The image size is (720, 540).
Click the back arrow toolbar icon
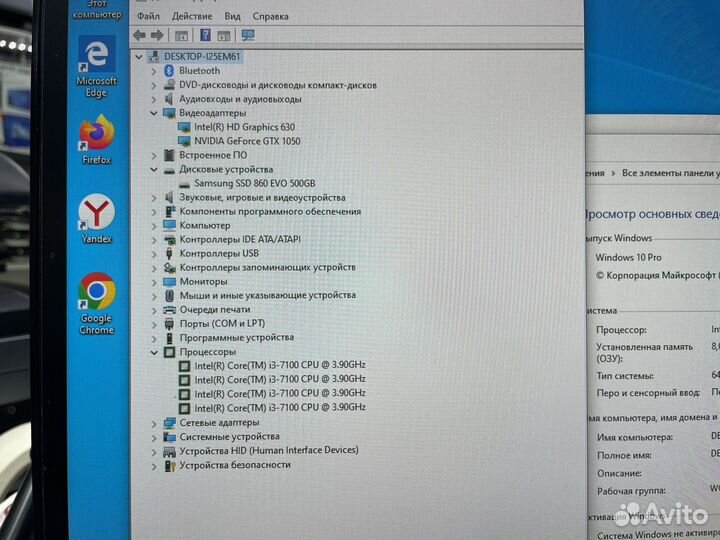[139, 35]
